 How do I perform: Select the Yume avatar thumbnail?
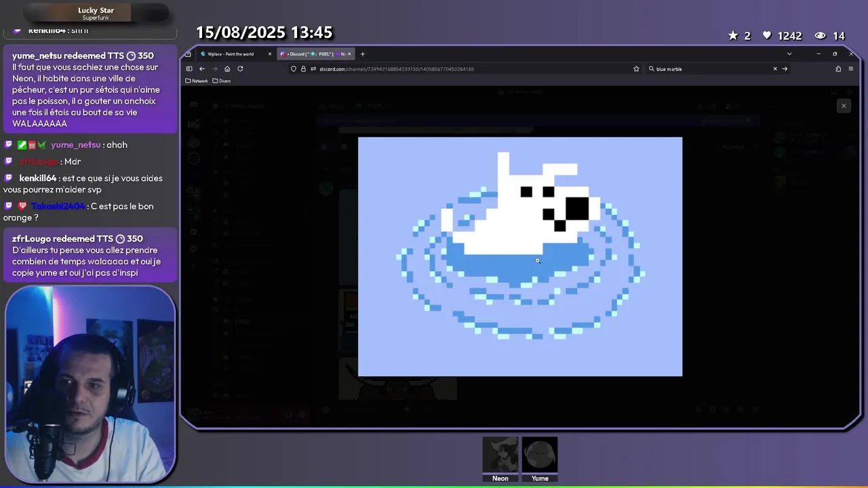coord(540,455)
